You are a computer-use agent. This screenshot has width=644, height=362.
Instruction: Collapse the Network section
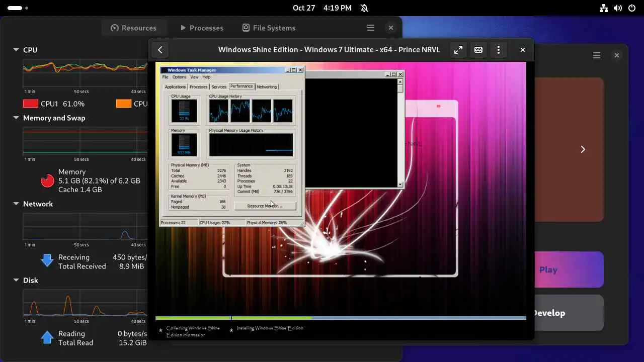tap(16, 204)
